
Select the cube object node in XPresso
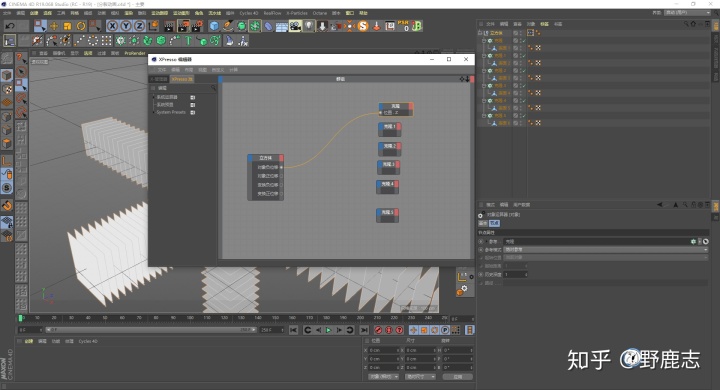click(265, 158)
